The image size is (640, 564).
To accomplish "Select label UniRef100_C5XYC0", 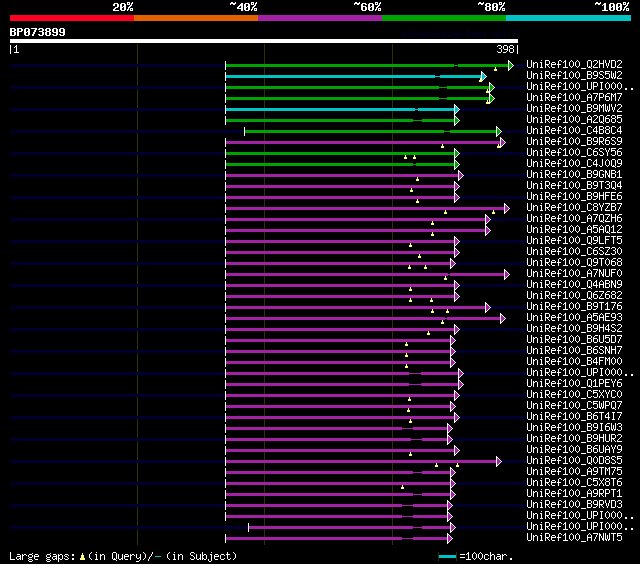I will (x=574, y=395).
